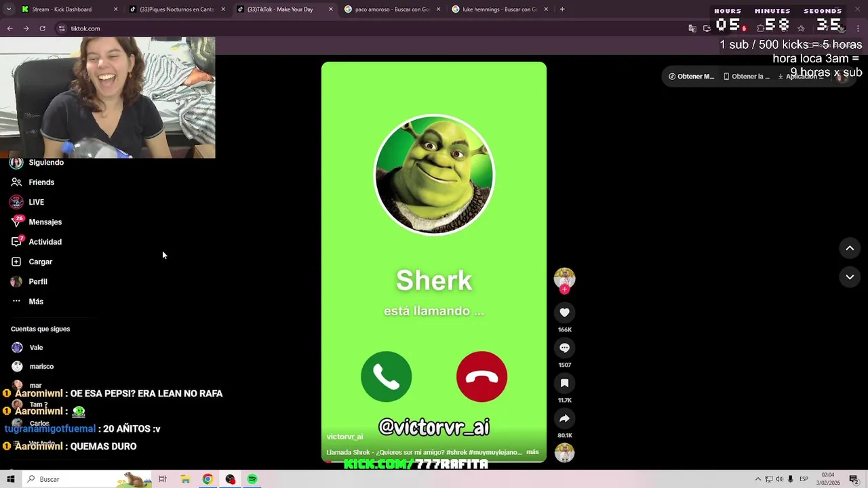Open the spinning sound disc for the video
Viewport: 868px width, 488px height.
(564, 452)
